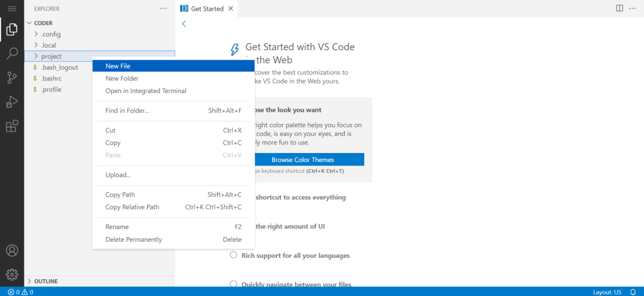
Task: Choose Upload... menu entry
Action: (x=174, y=175)
